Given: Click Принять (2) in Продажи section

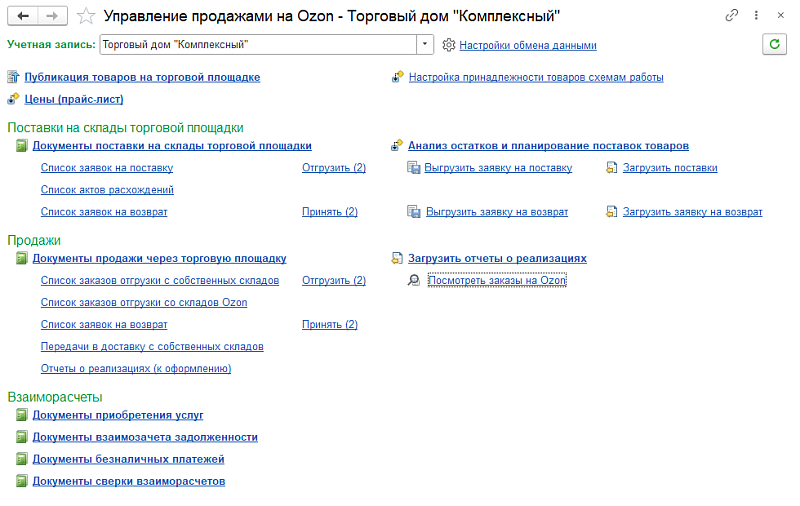Looking at the screenshot, I should click(330, 324).
